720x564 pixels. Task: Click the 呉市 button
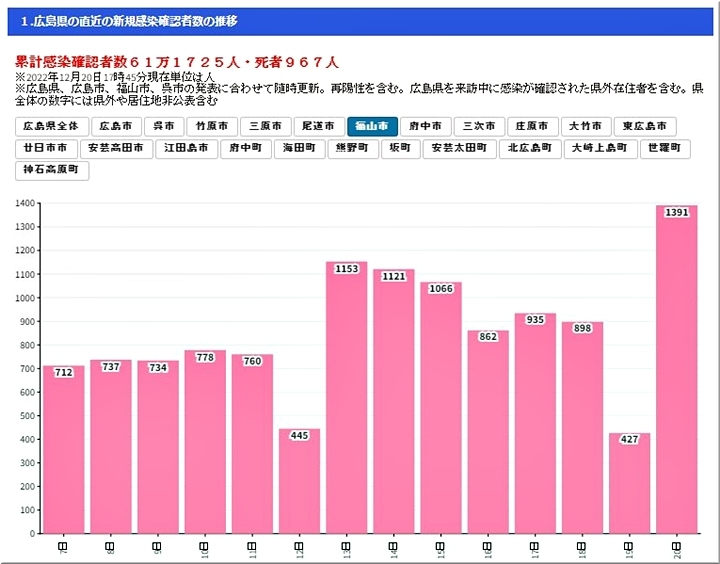click(164, 127)
